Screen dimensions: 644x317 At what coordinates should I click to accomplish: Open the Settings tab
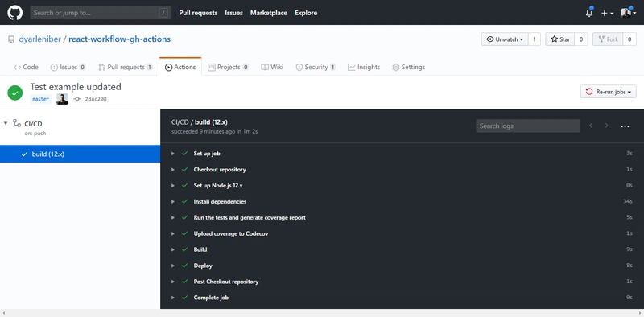pyautogui.click(x=409, y=67)
